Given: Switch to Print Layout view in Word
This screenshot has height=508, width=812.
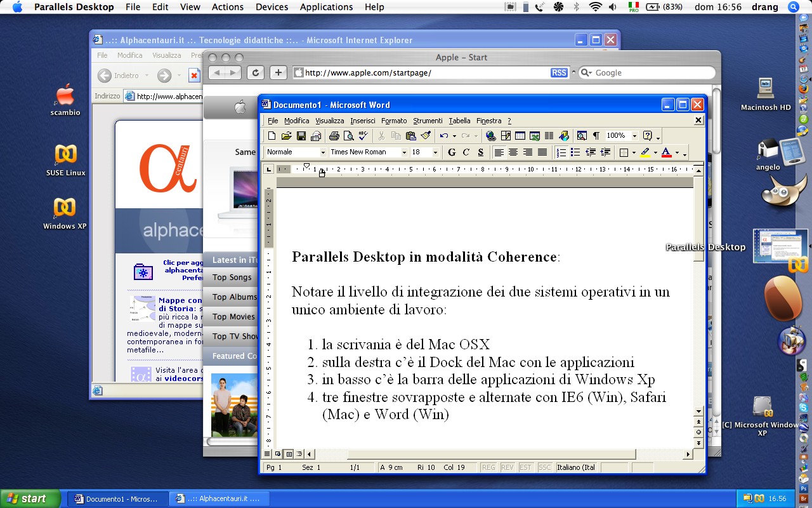Looking at the screenshot, I should click(x=289, y=454).
